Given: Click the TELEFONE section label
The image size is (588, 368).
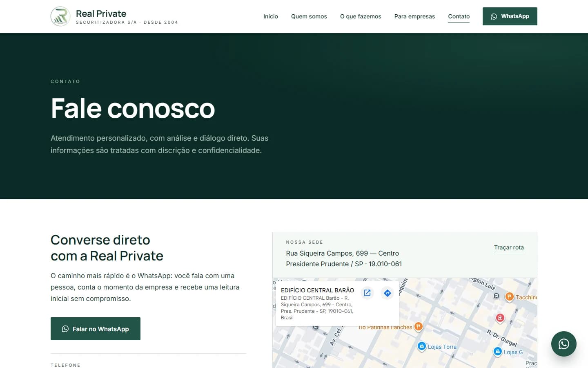Looking at the screenshot, I should pyautogui.click(x=65, y=365).
